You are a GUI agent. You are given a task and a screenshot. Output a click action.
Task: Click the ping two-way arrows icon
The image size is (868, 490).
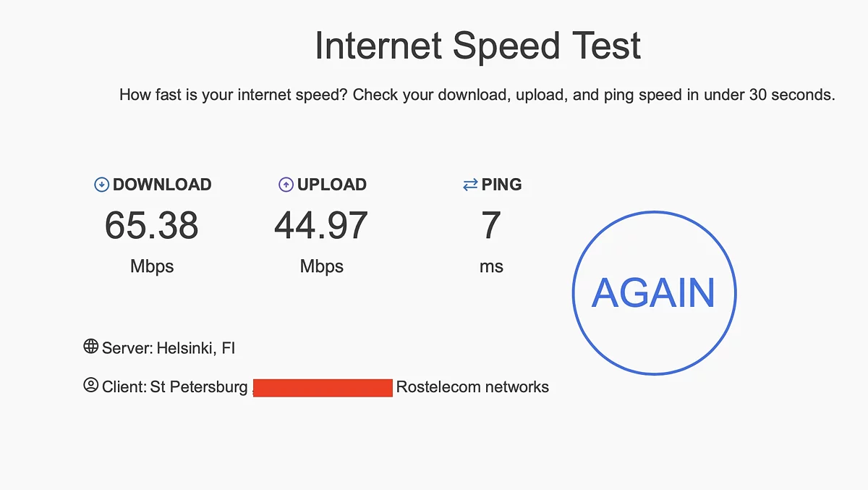[x=470, y=185]
